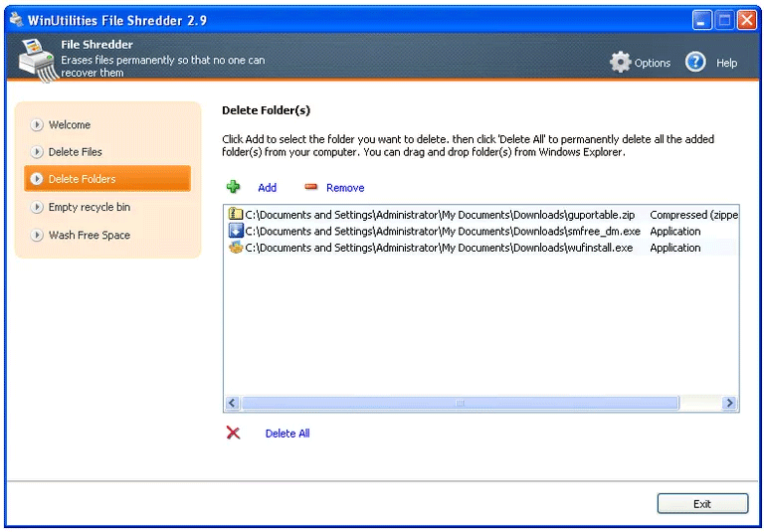Click the guportable.zip file icon

click(236, 215)
